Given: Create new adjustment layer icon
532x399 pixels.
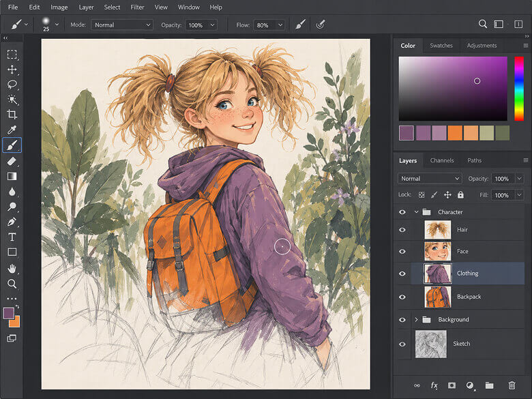Looking at the screenshot, I should (x=470, y=385).
